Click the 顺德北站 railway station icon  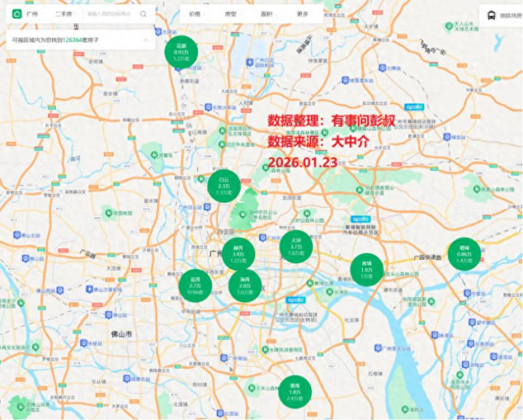click(x=127, y=379)
